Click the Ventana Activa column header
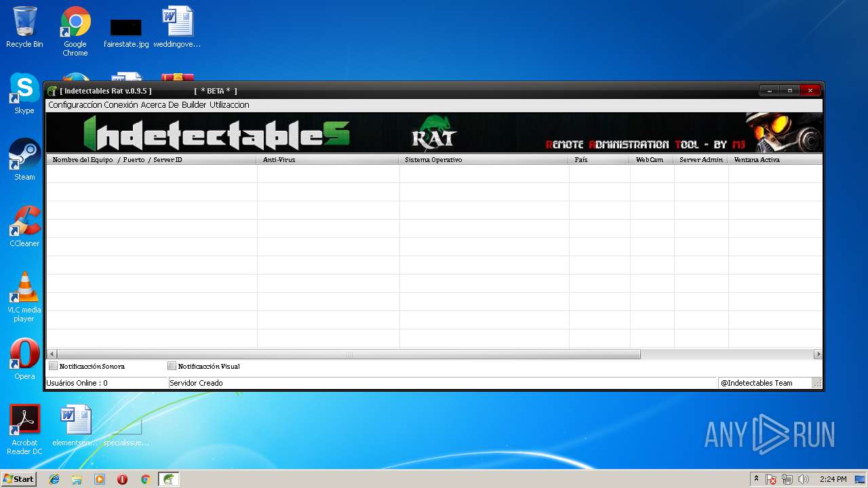The height and width of the screenshot is (488, 868). tap(775, 160)
